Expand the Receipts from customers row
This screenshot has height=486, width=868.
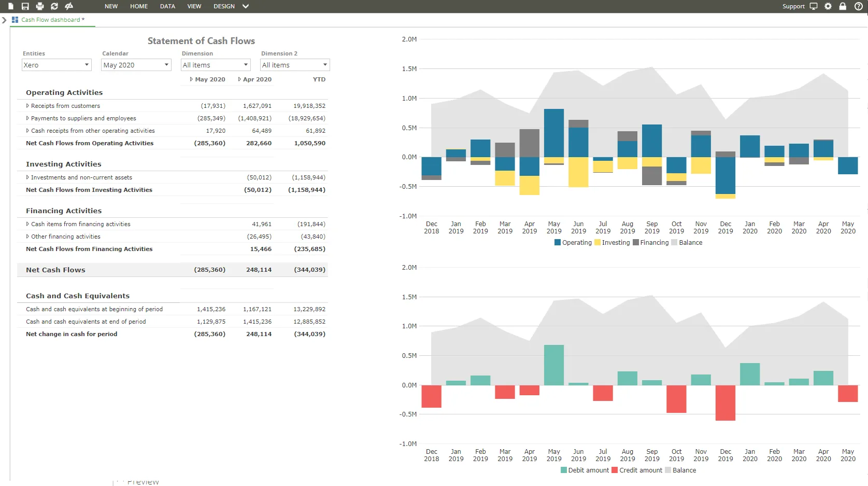click(x=27, y=106)
